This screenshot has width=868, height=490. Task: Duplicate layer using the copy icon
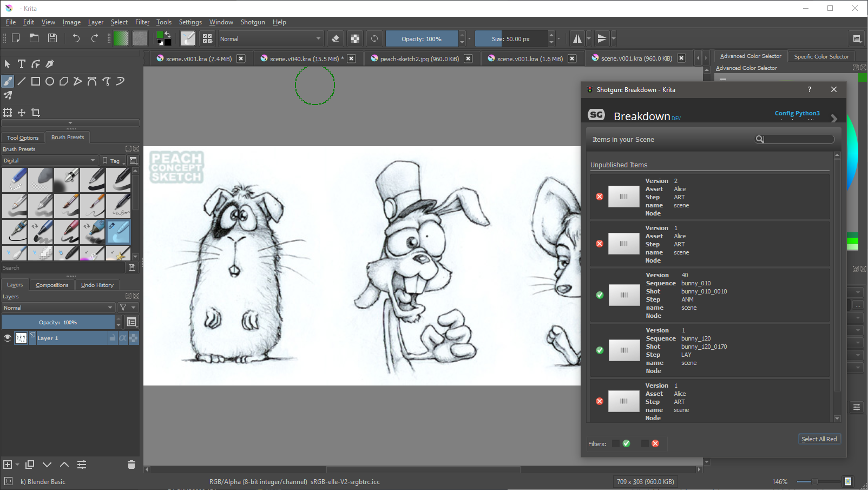click(x=30, y=465)
